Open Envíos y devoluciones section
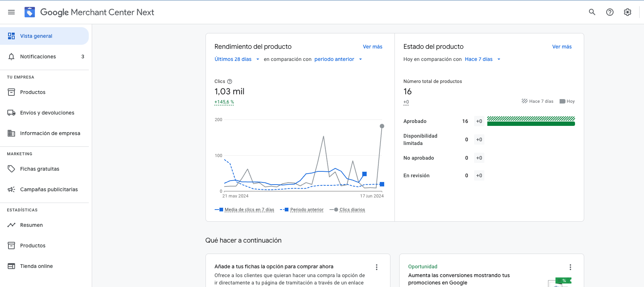This screenshot has height=287, width=644. 47,113
